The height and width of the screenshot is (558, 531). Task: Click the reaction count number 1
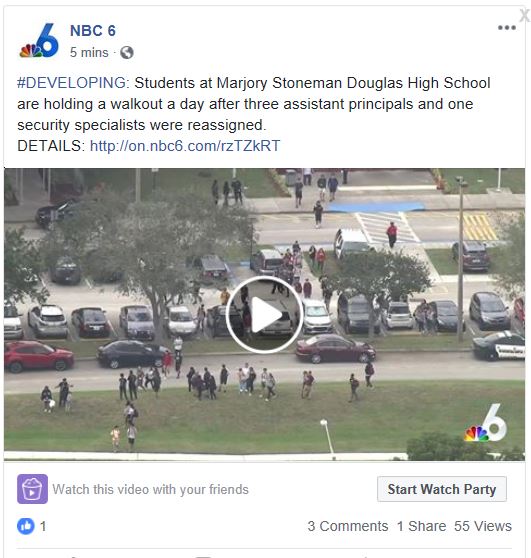coord(43,526)
